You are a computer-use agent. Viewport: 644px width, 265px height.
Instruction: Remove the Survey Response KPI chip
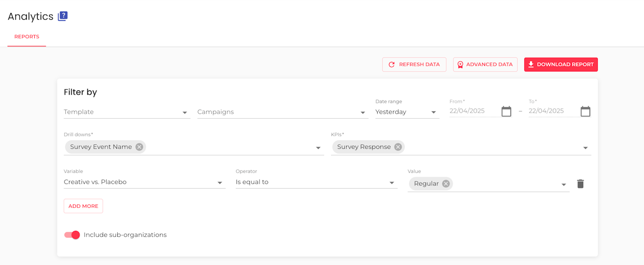pos(398,147)
